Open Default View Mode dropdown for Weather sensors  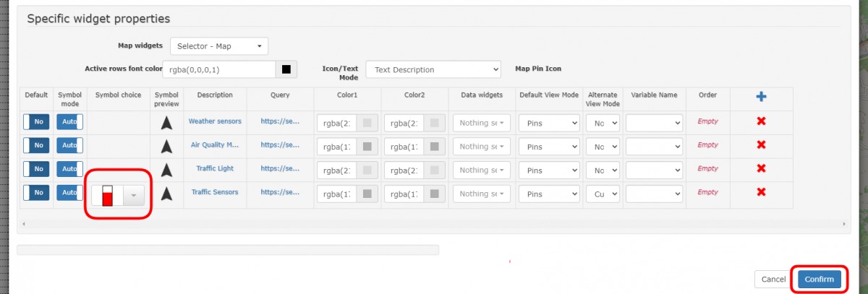pyautogui.click(x=549, y=123)
